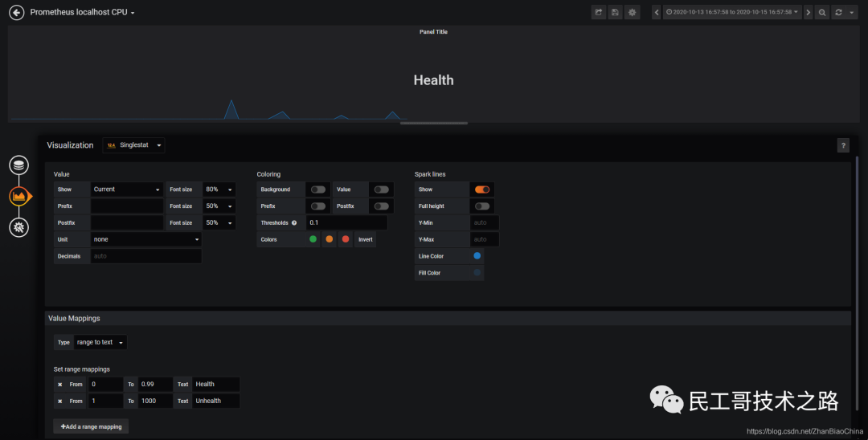The image size is (868, 440).
Task: Open the Visualization chart tab icon
Action: [18, 196]
